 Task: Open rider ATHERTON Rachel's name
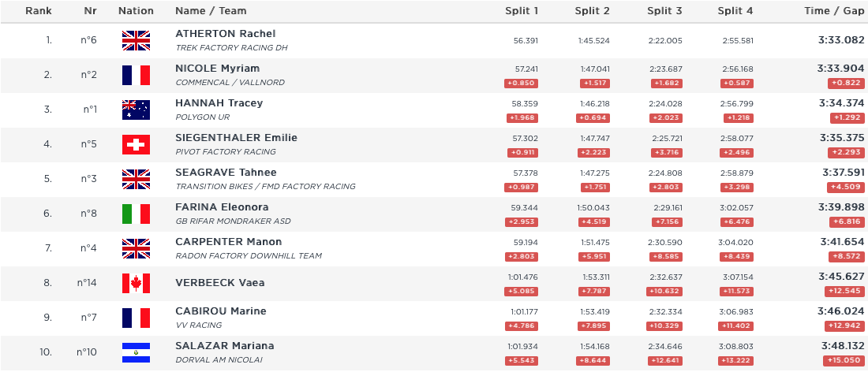pyautogui.click(x=225, y=34)
